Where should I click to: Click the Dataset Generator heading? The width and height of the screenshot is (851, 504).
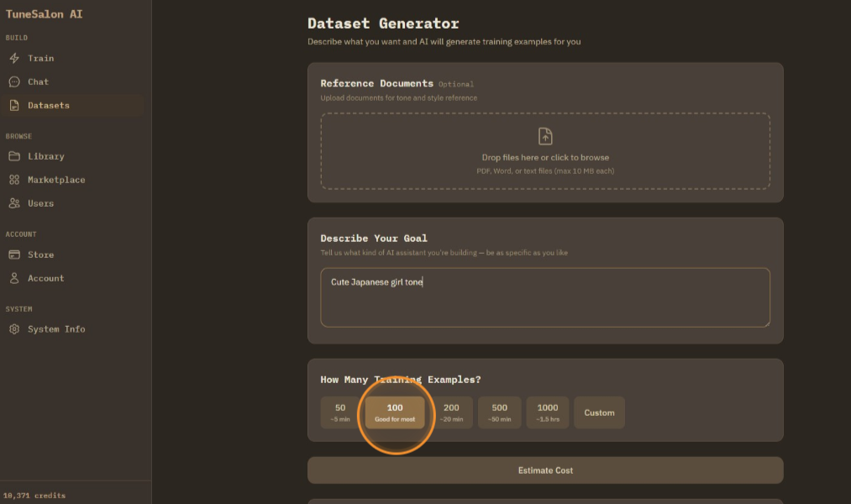383,24
